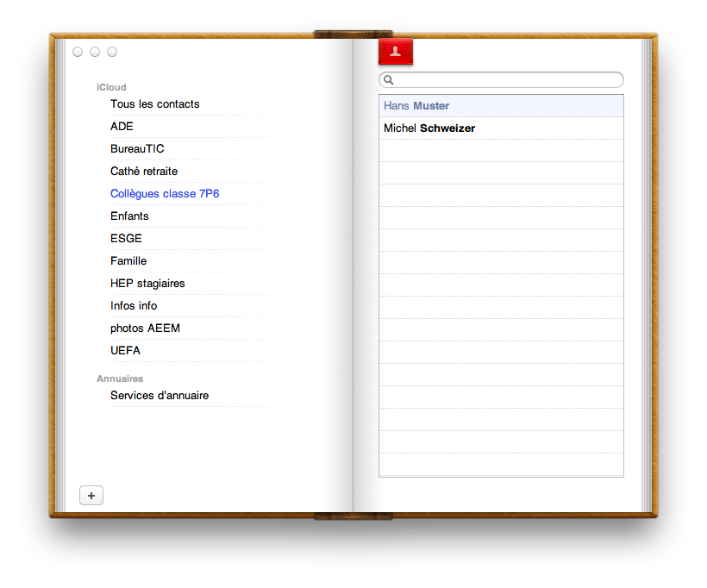Open the Cathé retraite group
This screenshot has height=588, width=707.
(144, 172)
